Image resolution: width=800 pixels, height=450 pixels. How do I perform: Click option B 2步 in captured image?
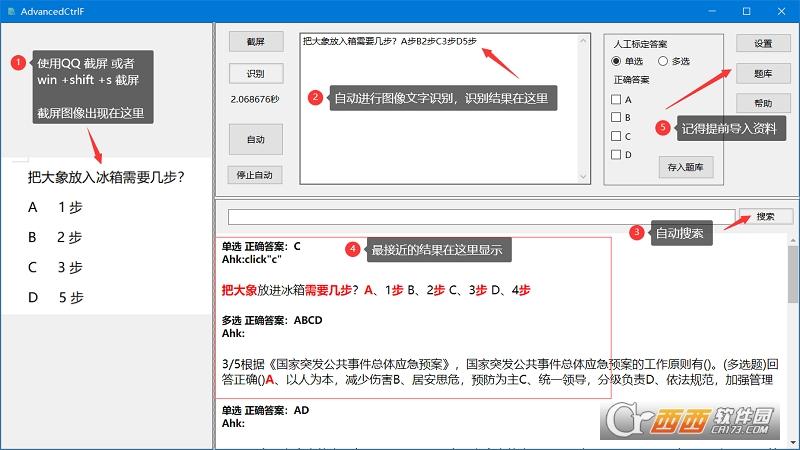click(x=55, y=237)
